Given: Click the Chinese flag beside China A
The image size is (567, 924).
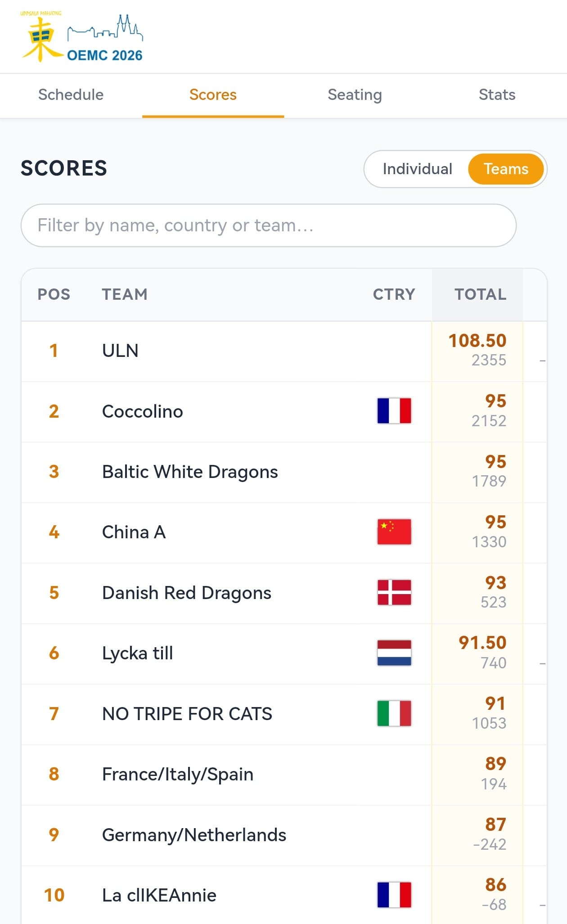Looking at the screenshot, I should 394,532.
